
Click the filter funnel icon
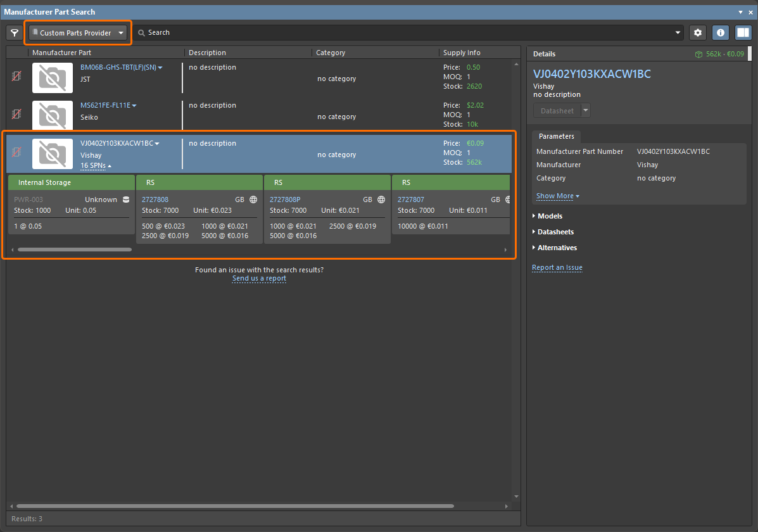14,33
